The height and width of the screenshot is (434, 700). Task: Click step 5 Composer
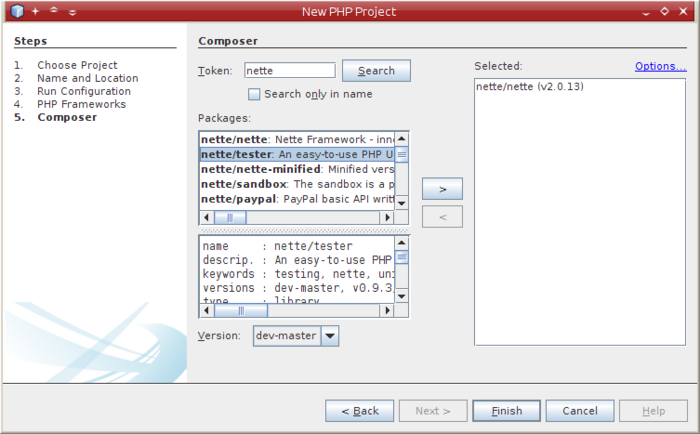click(67, 117)
